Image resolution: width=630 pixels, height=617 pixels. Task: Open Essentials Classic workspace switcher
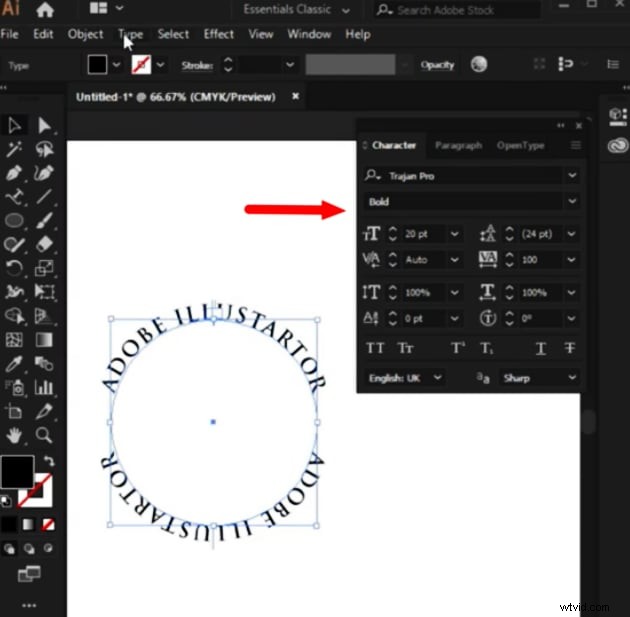coord(297,10)
